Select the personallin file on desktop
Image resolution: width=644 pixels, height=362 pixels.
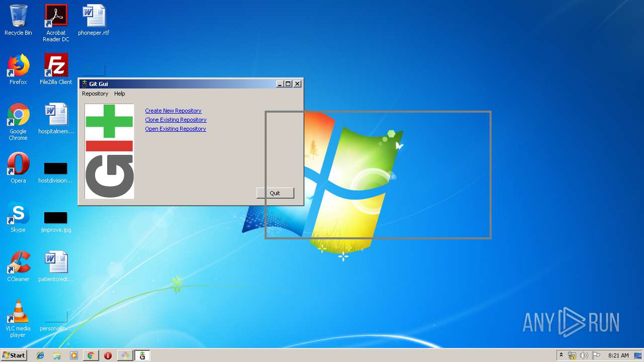click(x=56, y=321)
